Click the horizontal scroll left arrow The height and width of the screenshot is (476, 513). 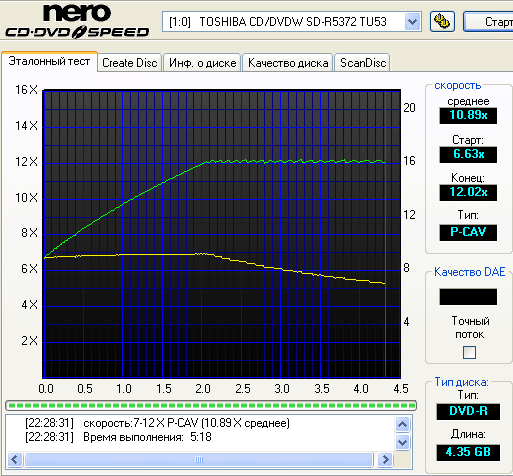[14, 460]
